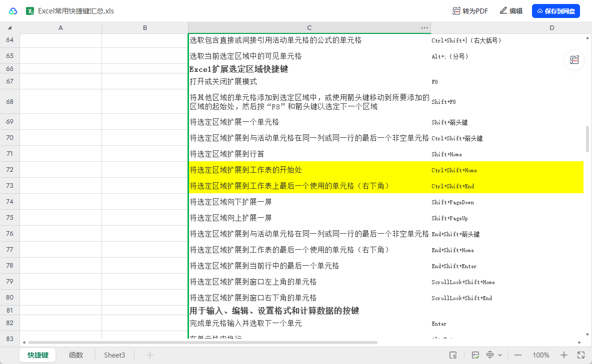
Task: Select the 快捷键 sheet tab
Action: pyautogui.click(x=38, y=355)
